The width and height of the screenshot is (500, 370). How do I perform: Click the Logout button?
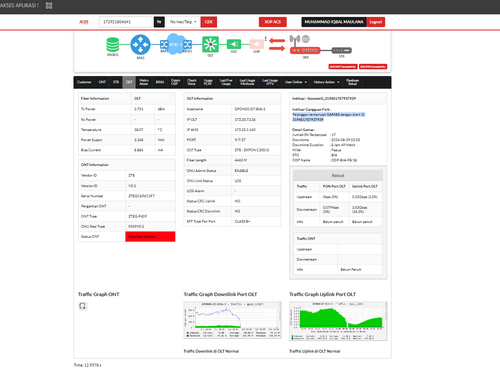pyautogui.click(x=376, y=22)
